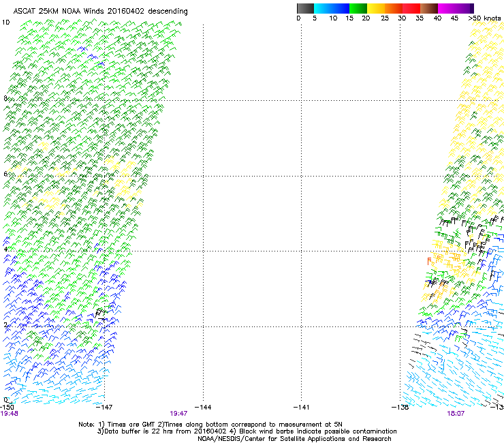The width and height of the screenshot is (504, 443).
Task: Click the red-orange wind barb near 138W
Action: pos(429,261)
